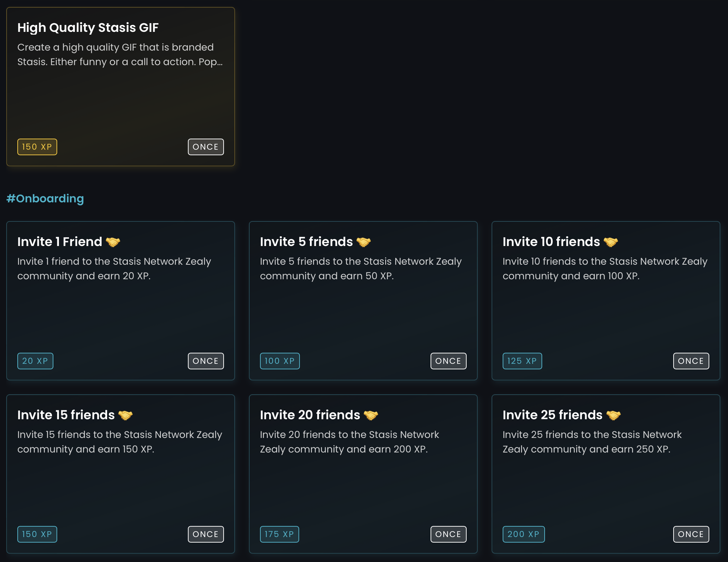Click ONCE tag on Invite 15 friends card
This screenshot has height=562, width=728.
(206, 534)
